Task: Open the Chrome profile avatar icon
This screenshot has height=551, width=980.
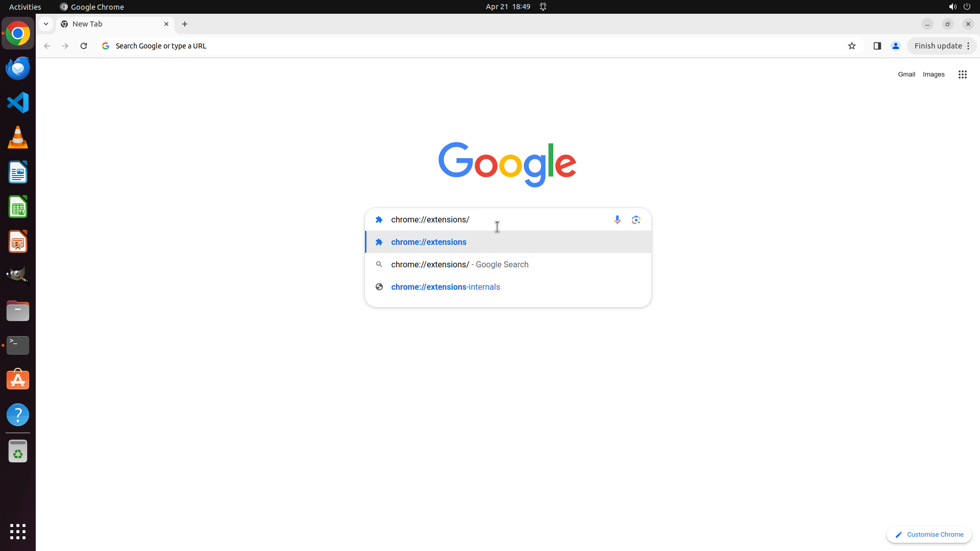Action: click(x=895, y=46)
